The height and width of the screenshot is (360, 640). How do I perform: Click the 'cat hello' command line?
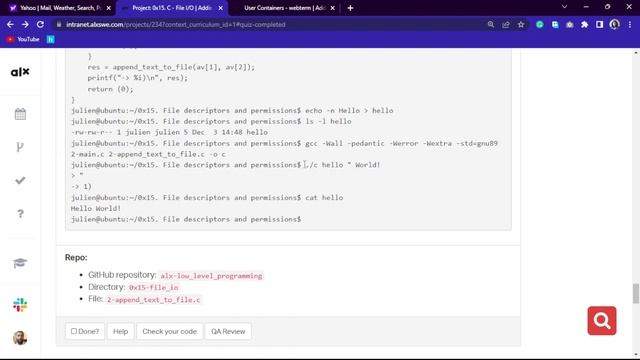point(207,198)
